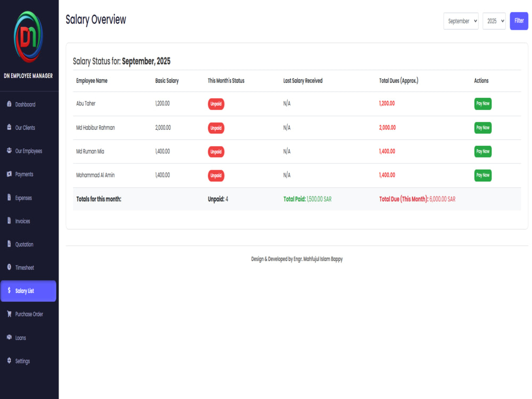Click red total dues 1,200.00

click(387, 104)
